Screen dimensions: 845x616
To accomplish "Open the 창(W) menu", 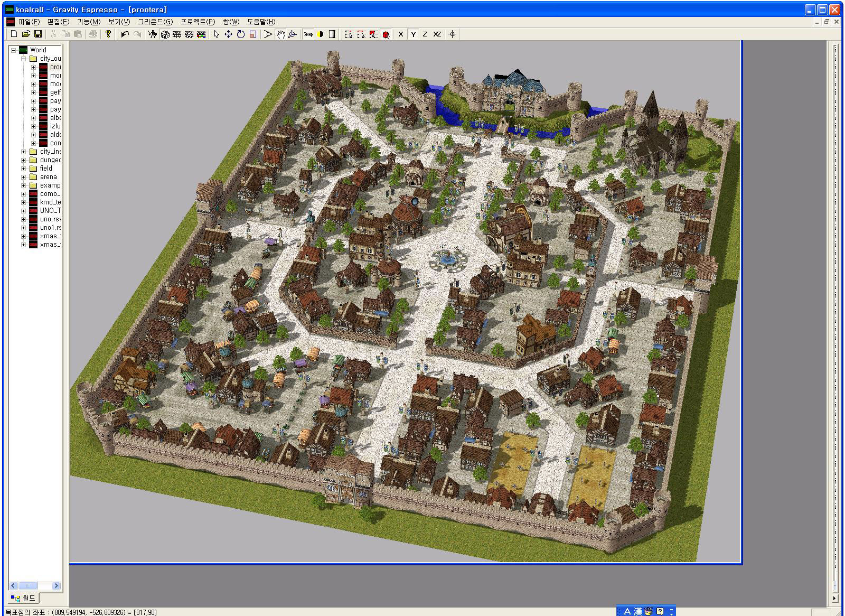I will click(231, 22).
